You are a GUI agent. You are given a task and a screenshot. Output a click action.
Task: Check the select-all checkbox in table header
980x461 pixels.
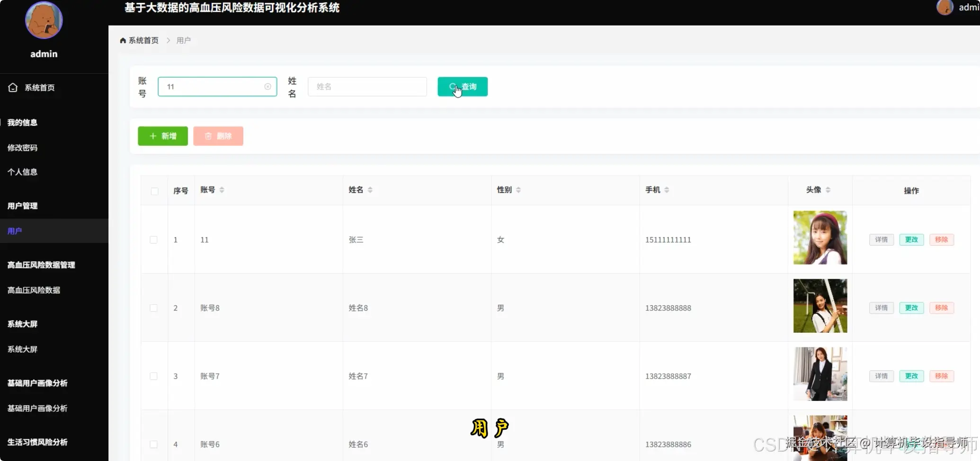tap(154, 191)
